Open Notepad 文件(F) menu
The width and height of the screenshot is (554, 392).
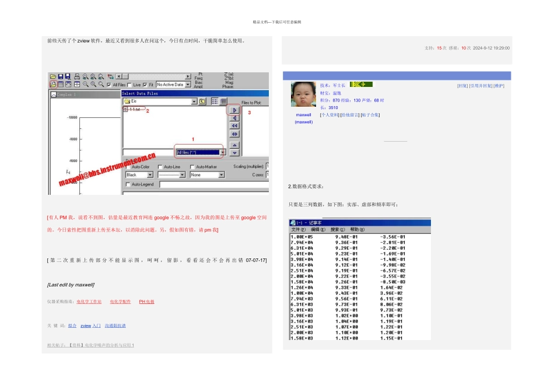point(298,230)
